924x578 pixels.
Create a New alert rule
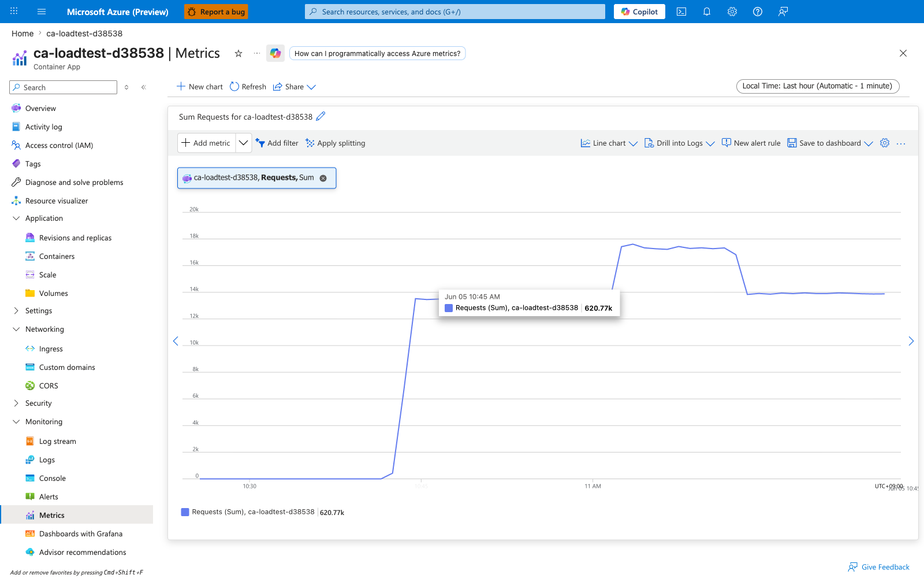(x=751, y=143)
